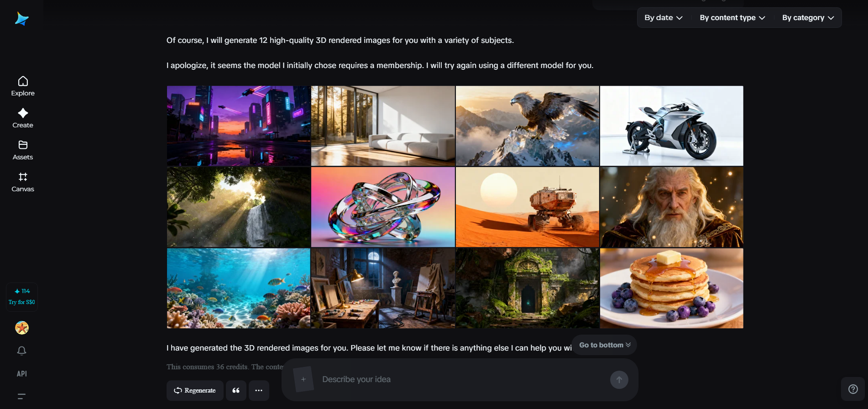
Task: Open the API menu item
Action: click(x=21, y=373)
